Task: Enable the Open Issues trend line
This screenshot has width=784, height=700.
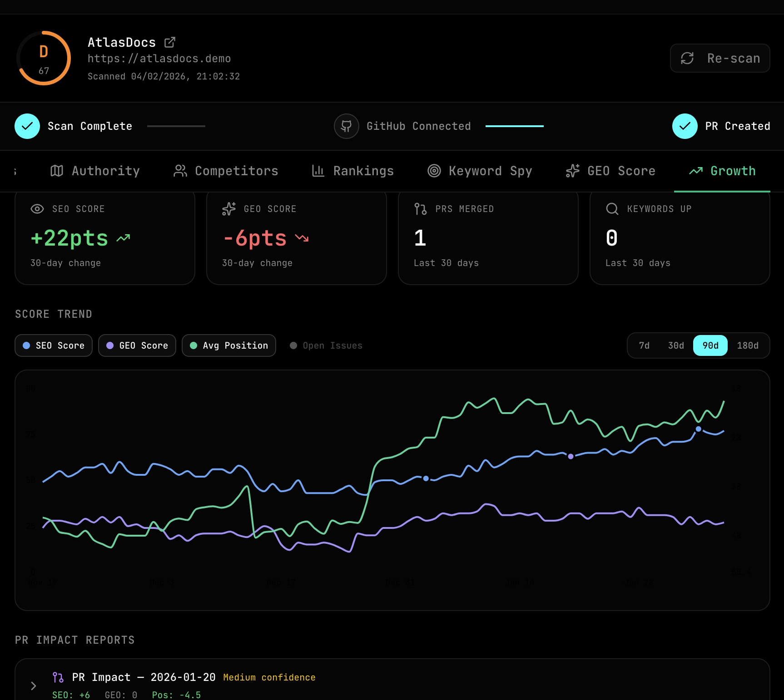Action: 326,345
